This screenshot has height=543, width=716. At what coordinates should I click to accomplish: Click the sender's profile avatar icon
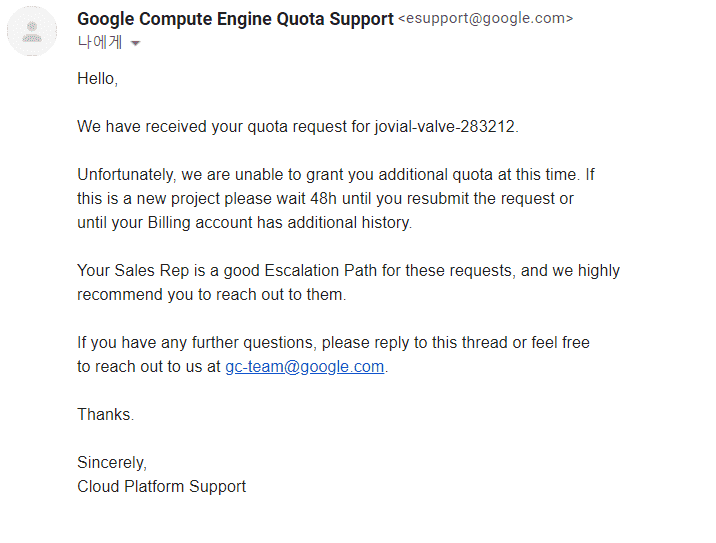(x=32, y=31)
